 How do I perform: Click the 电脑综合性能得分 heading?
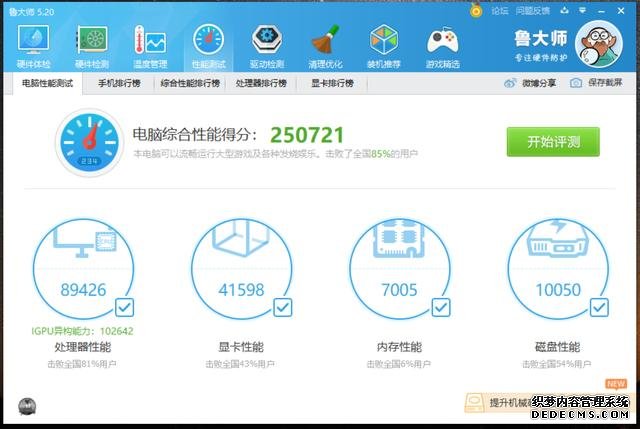coord(195,135)
